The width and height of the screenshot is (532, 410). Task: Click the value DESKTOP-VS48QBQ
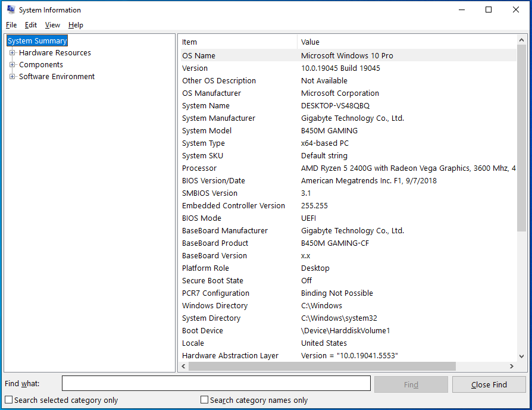coord(335,106)
